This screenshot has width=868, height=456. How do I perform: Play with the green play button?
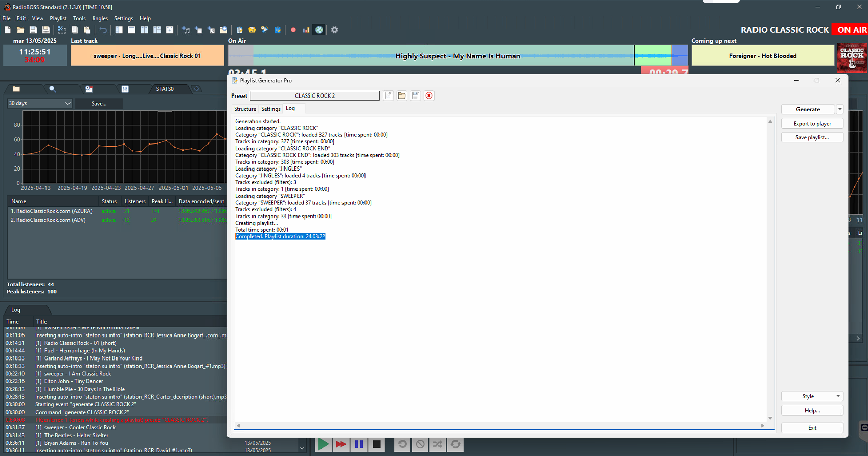[x=323, y=444]
